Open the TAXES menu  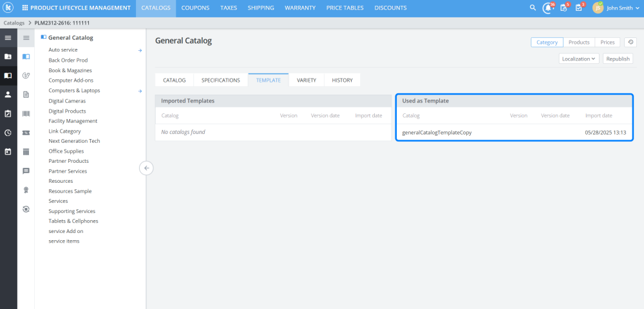tap(229, 8)
